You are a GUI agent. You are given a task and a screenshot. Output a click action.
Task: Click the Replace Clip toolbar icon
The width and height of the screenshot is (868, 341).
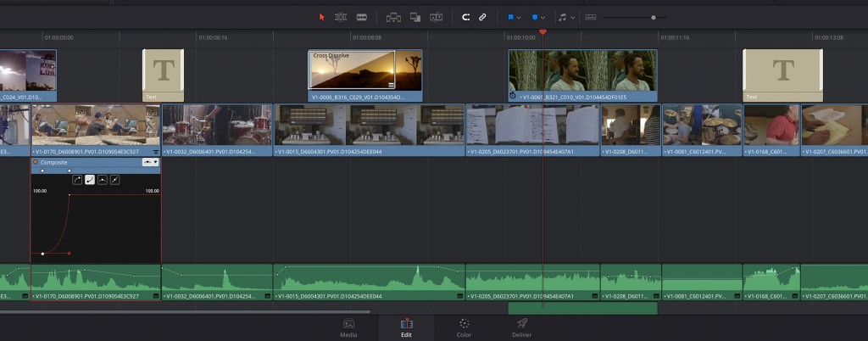437,17
